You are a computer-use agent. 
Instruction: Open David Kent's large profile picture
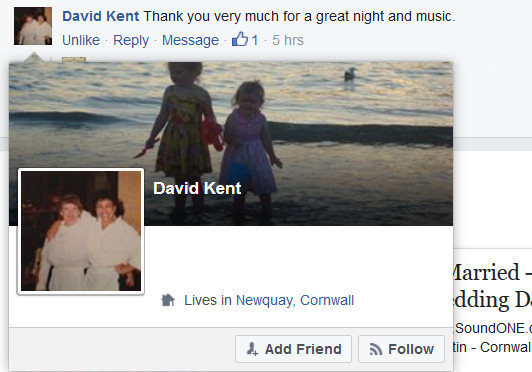[81, 231]
